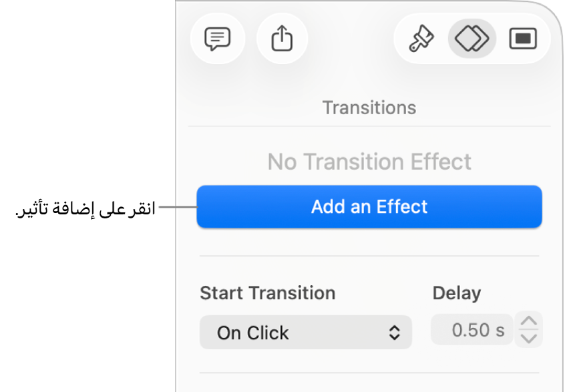Click the Start Transition label

[x=267, y=293]
